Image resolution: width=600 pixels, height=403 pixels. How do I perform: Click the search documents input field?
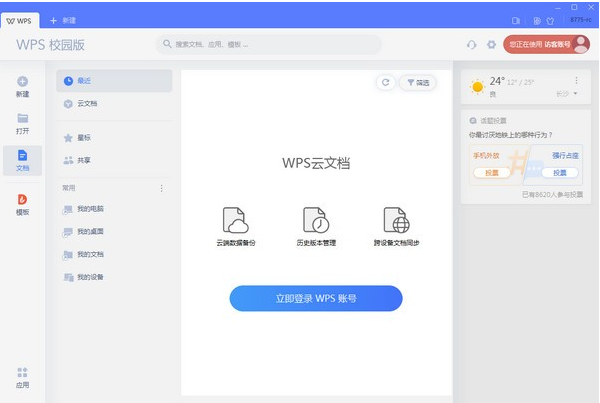[269, 44]
